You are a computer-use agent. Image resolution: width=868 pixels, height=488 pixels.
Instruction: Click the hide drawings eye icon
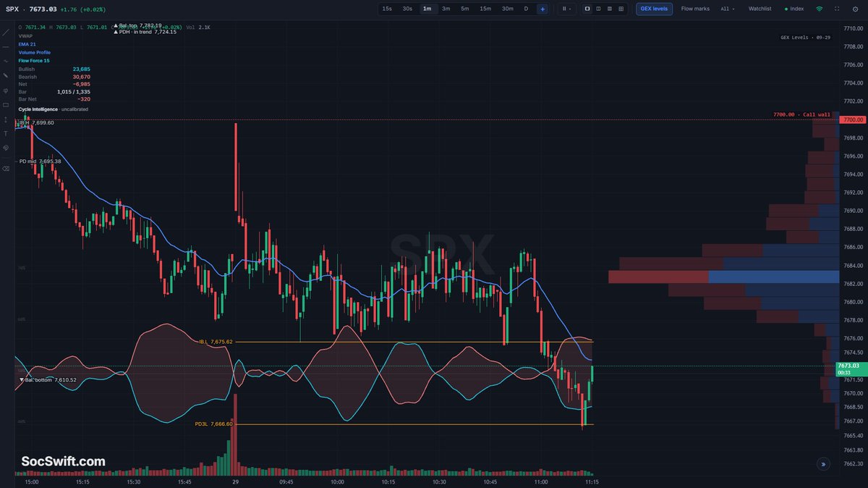coord(6,148)
